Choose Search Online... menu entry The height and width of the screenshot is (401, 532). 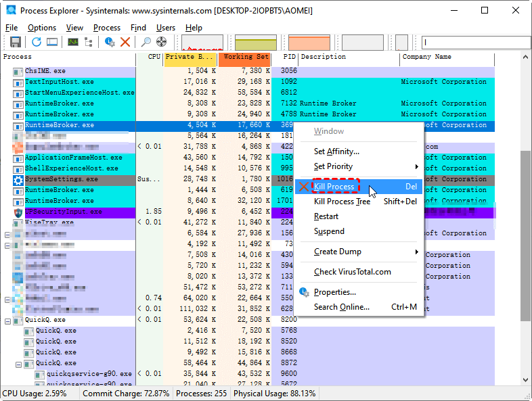coord(359,307)
